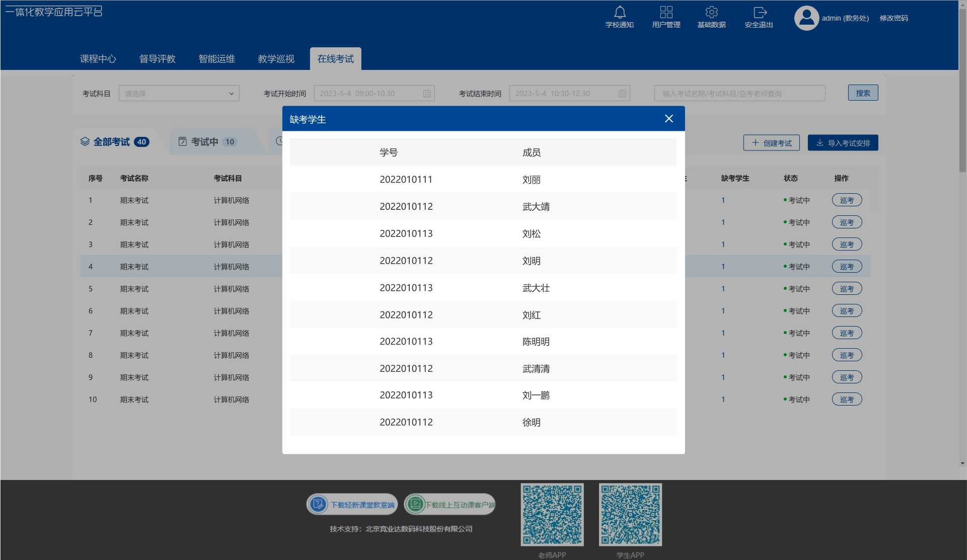Screen dimensions: 967x560
Task: Click student name 刘红
Action: point(531,315)
